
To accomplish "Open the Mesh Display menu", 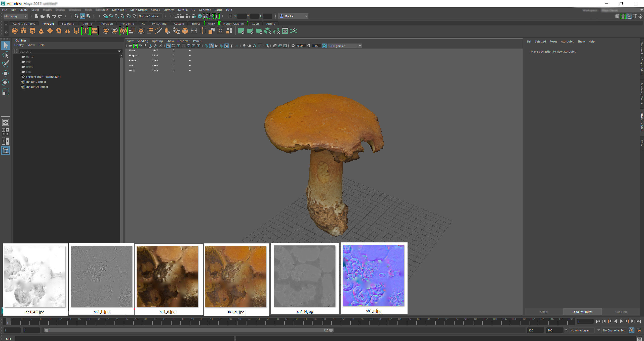I will point(139,10).
